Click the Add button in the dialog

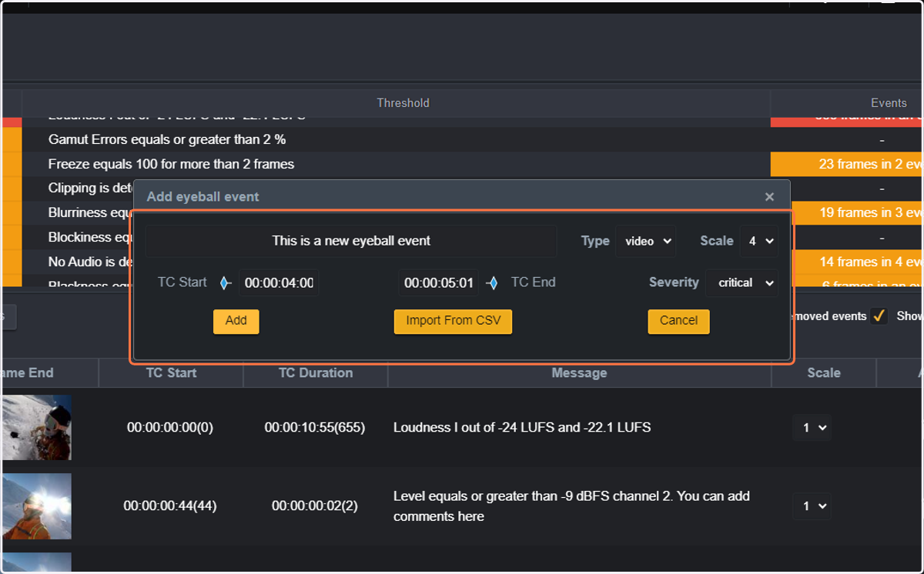[236, 321]
